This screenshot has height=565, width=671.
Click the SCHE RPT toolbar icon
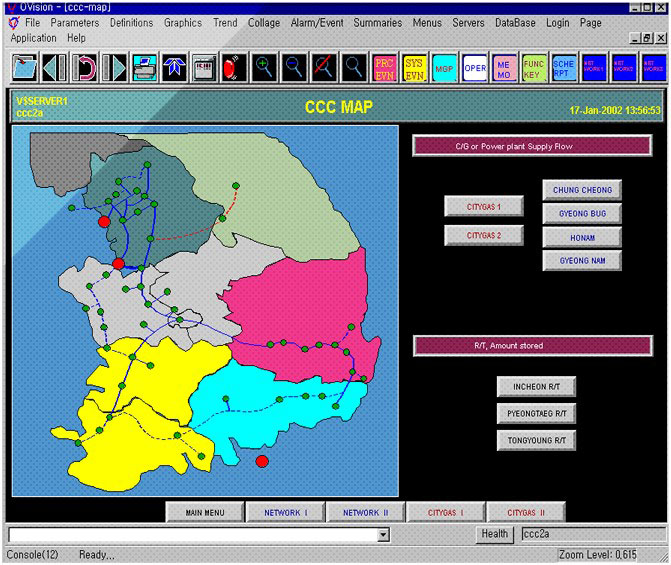(x=565, y=68)
